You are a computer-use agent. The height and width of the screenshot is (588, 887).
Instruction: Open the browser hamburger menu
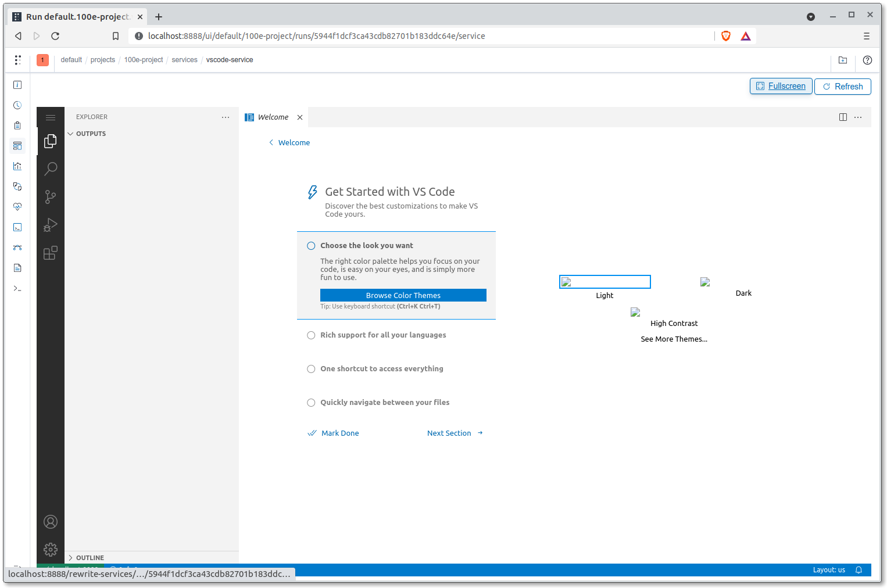(866, 36)
